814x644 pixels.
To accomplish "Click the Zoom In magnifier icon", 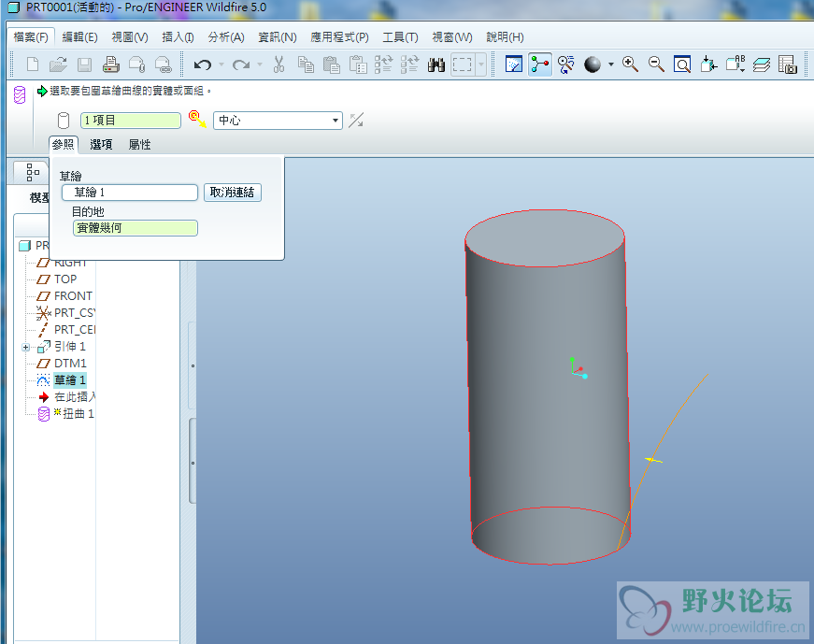I will 630,64.
